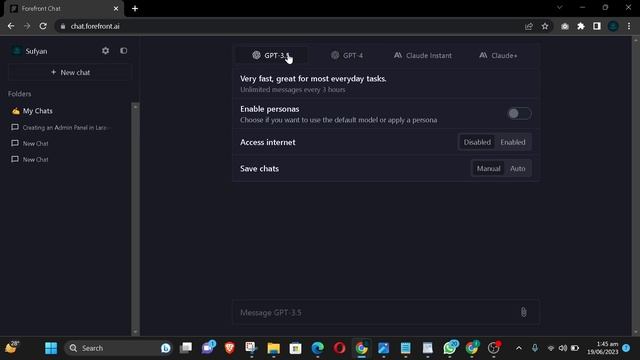This screenshot has width=640, height=360.
Task: Bookmark this page with the star icon
Action: click(x=545, y=26)
